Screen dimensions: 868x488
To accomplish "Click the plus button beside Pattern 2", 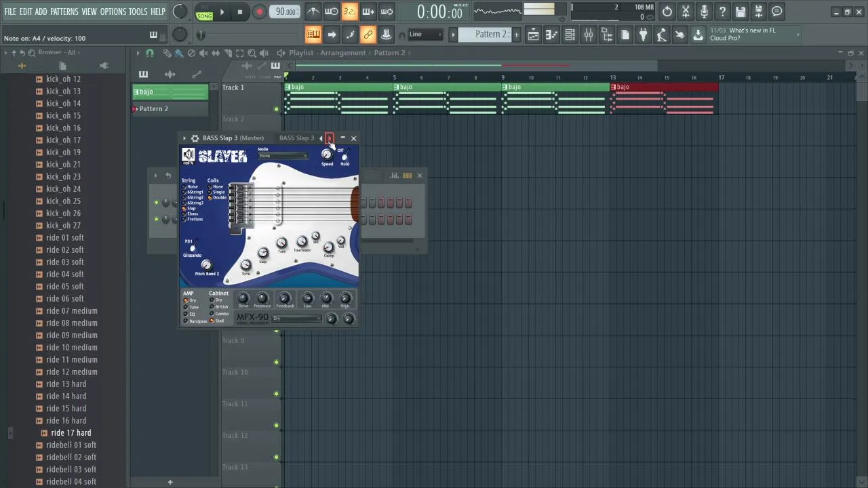I will point(516,35).
